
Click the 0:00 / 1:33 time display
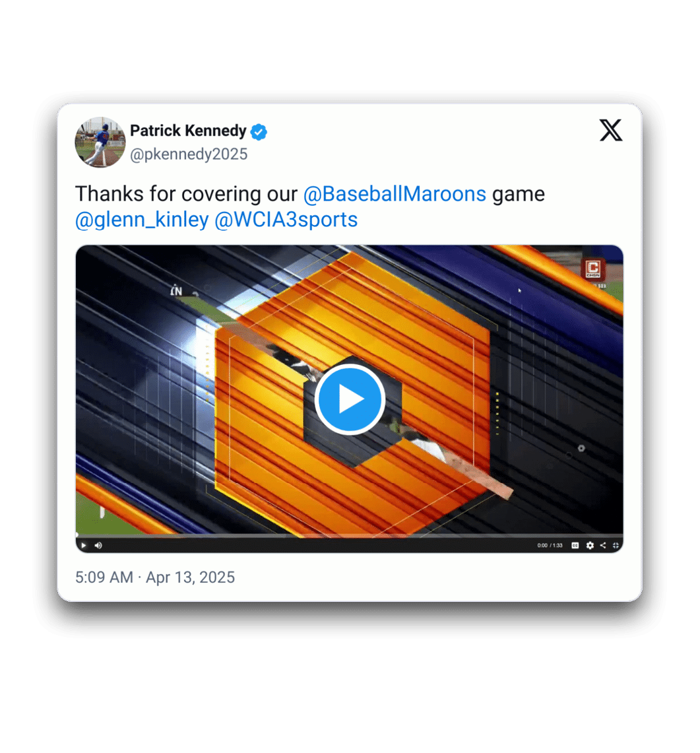point(550,546)
